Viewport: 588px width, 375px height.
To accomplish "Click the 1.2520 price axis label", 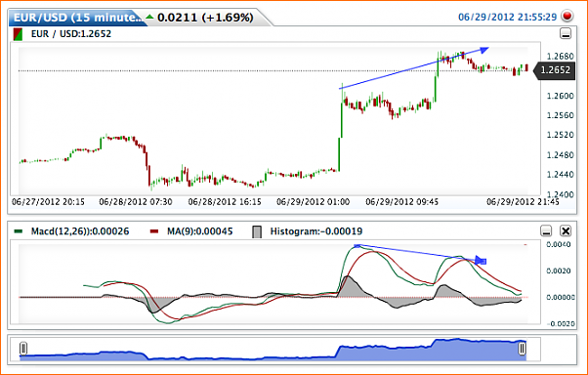I will [561, 135].
